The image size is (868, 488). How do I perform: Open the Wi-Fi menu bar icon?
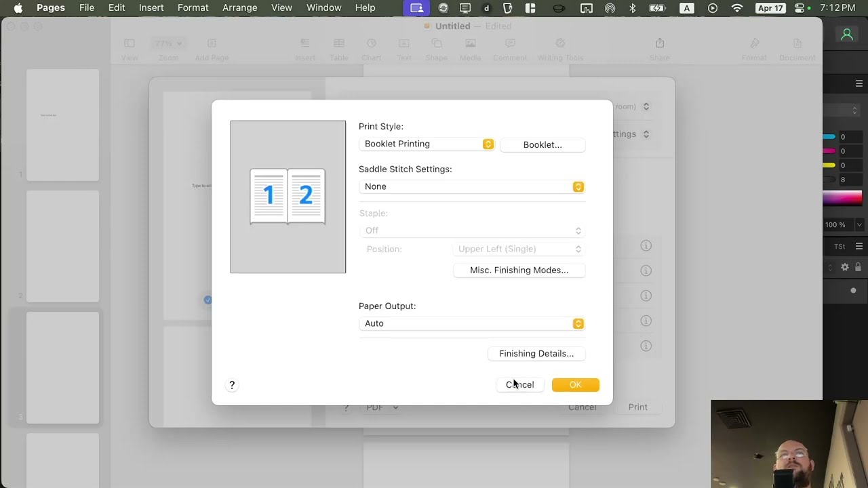[737, 8]
